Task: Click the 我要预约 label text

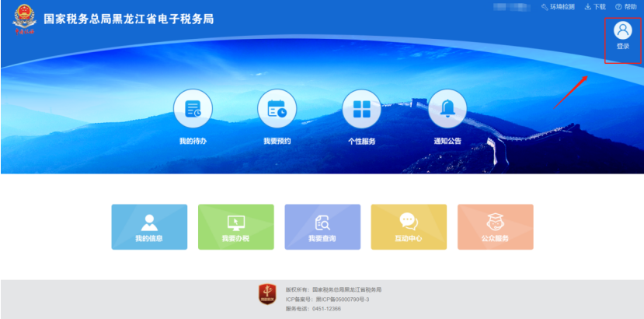Action: pyautogui.click(x=277, y=141)
